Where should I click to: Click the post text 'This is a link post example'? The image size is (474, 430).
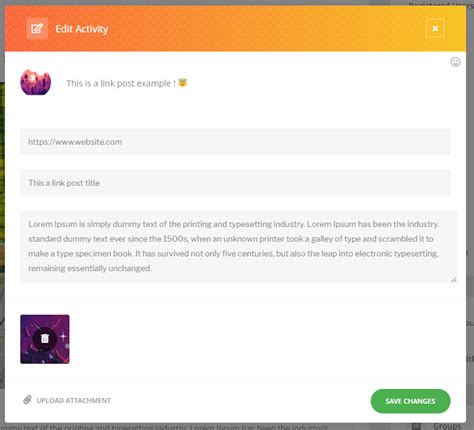coord(121,83)
